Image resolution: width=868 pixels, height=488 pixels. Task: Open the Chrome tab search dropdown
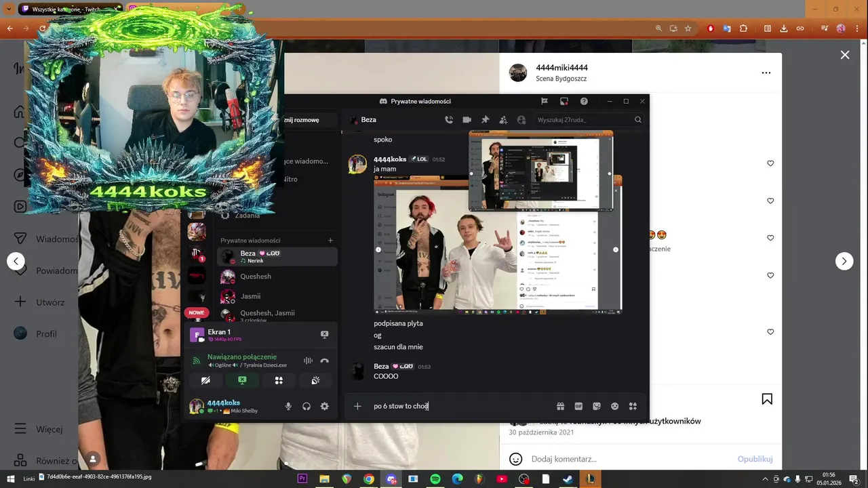(x=9, y=9)
